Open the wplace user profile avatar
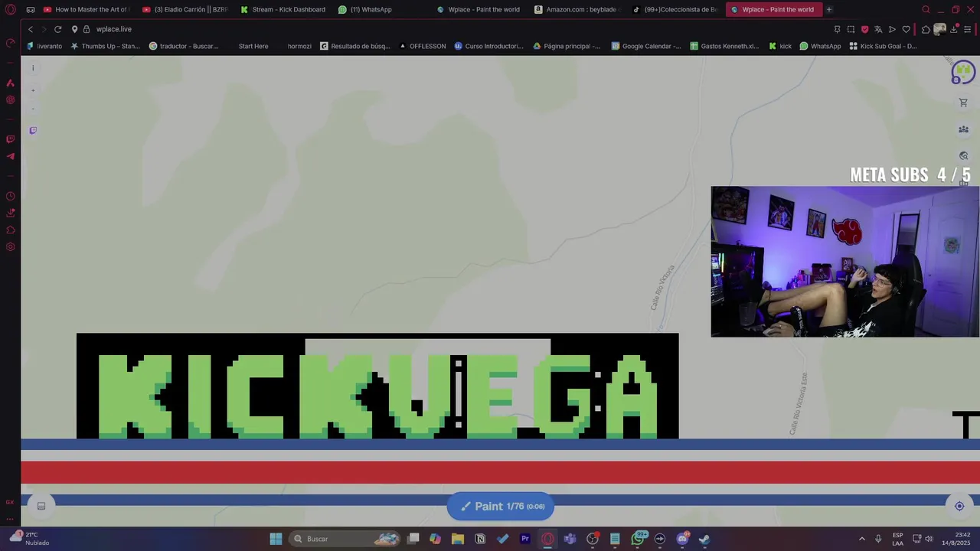 click(x=962, y=72)
